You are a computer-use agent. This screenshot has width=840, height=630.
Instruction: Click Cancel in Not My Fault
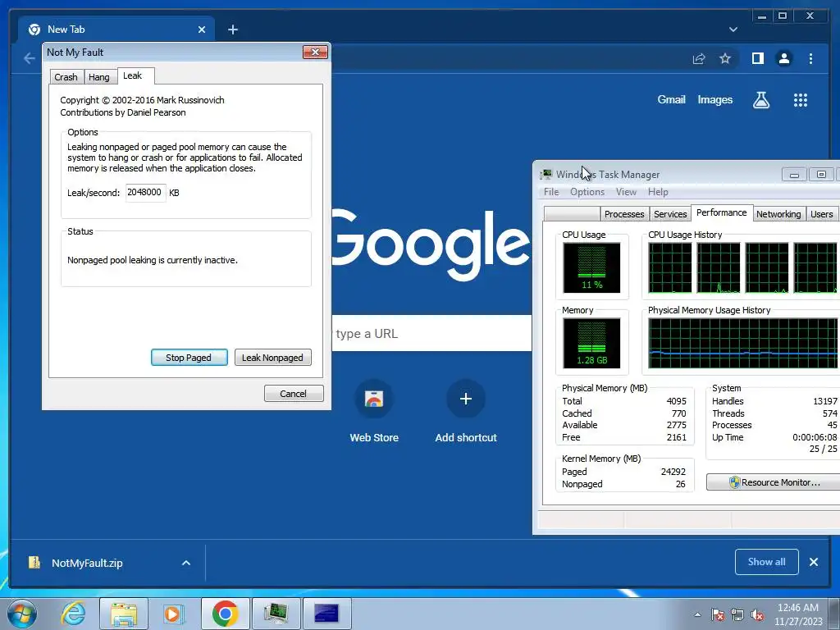pyautogui.click(x=294, y=393)
